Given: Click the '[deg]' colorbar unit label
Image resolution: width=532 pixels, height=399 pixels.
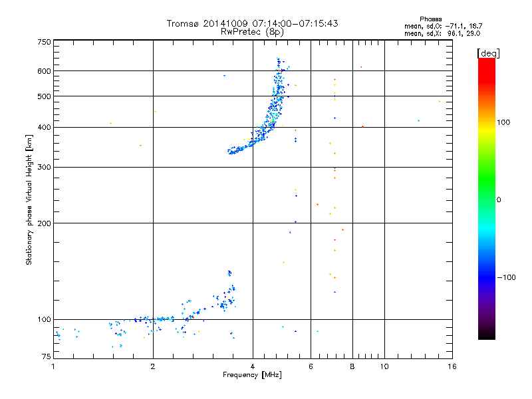Looking at the screenshot, I should tap(488, 54).
